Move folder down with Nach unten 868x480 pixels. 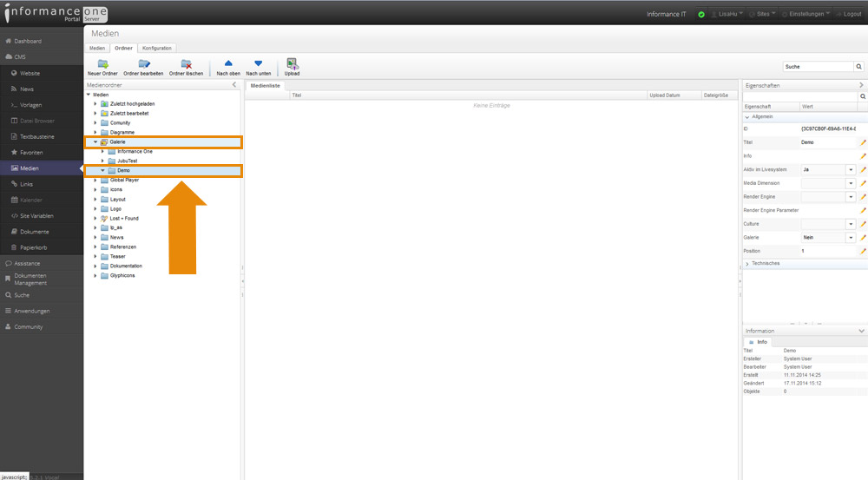coord(259,63)
